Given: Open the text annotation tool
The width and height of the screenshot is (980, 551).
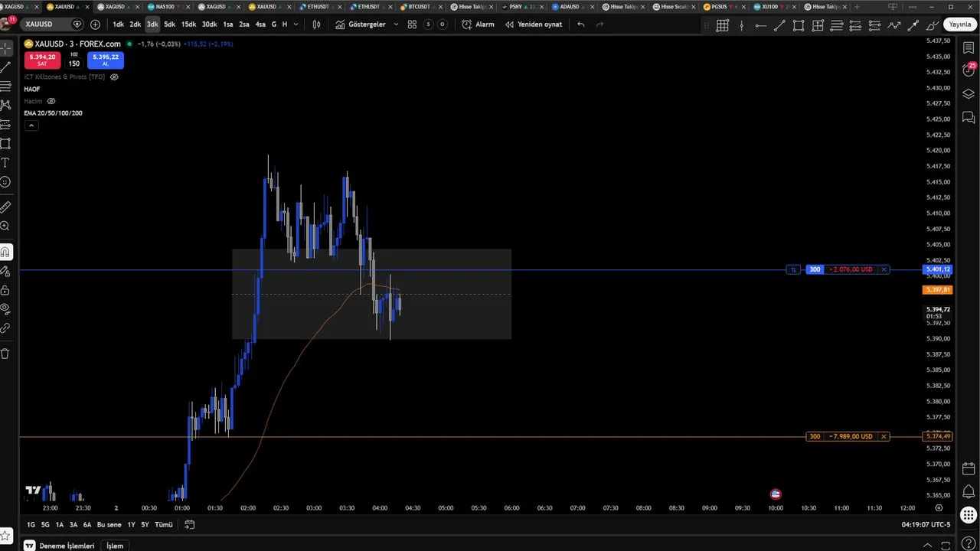Looking at the screenshot, I should pyautogui.click(x=5, y=163).
